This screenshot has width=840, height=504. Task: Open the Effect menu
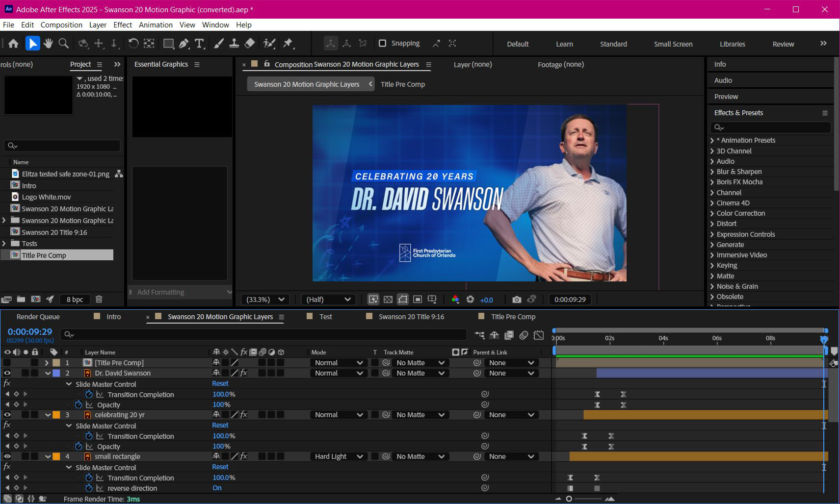tap(122, 25)
